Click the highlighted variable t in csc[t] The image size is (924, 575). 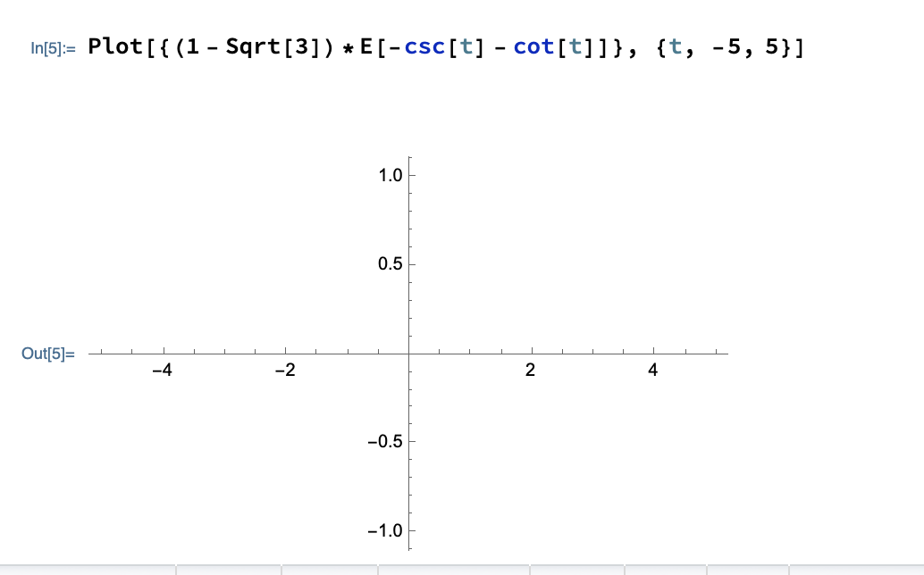tap(466, 46)
